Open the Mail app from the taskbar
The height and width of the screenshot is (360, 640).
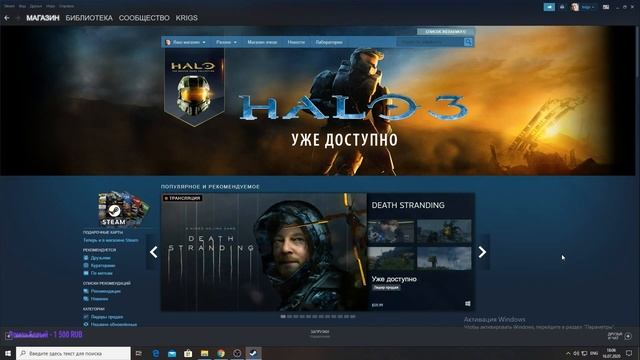(172, 353)
